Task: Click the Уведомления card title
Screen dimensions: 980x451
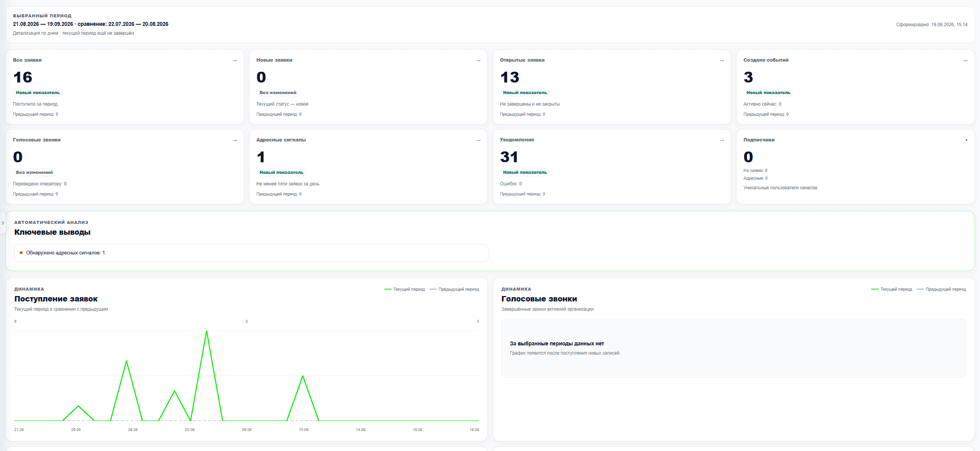Action: [x=517, y=140]
